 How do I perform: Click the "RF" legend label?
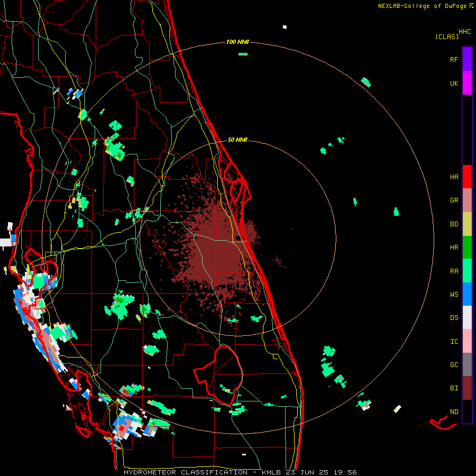[x=454, y=59]
